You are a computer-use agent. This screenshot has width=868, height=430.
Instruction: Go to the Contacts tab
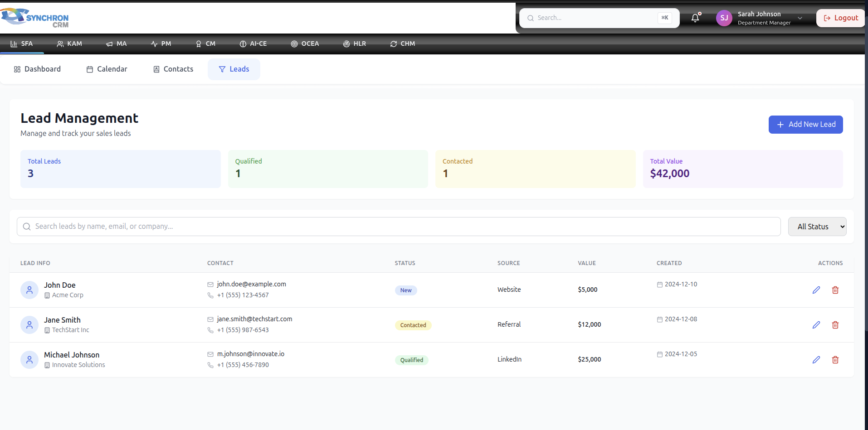[173, 69]
